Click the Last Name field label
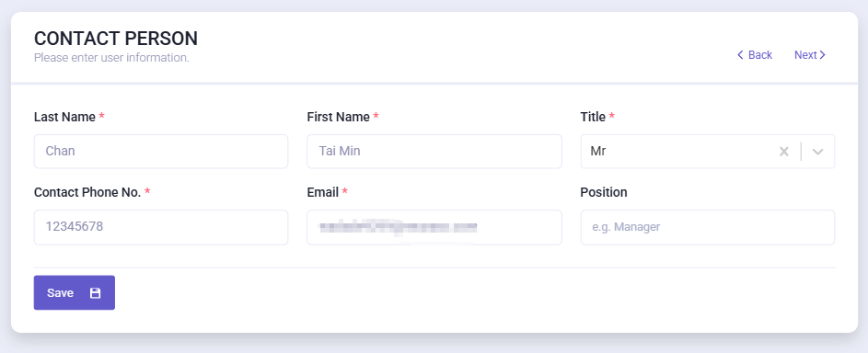This screenshot has height=353, width=868. 64,117
